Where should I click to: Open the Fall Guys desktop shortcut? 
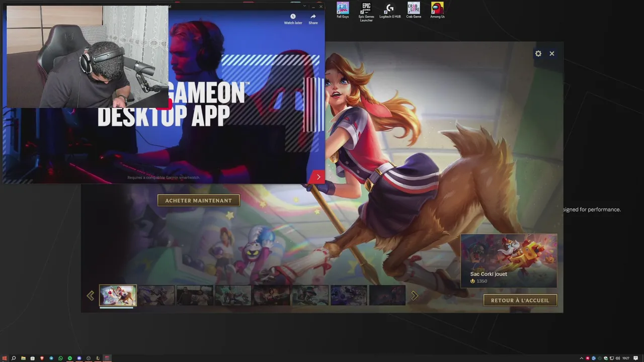click(343, 11)
